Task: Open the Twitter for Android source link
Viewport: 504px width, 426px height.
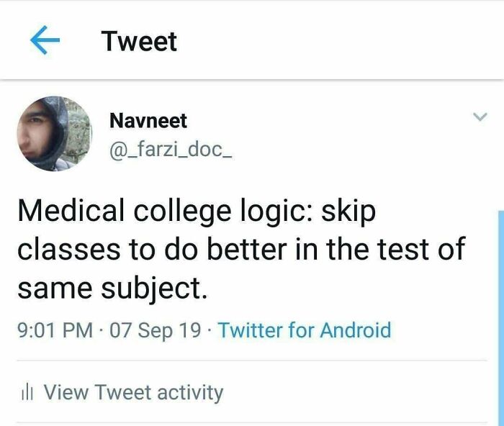Action: tap(304, 330)
